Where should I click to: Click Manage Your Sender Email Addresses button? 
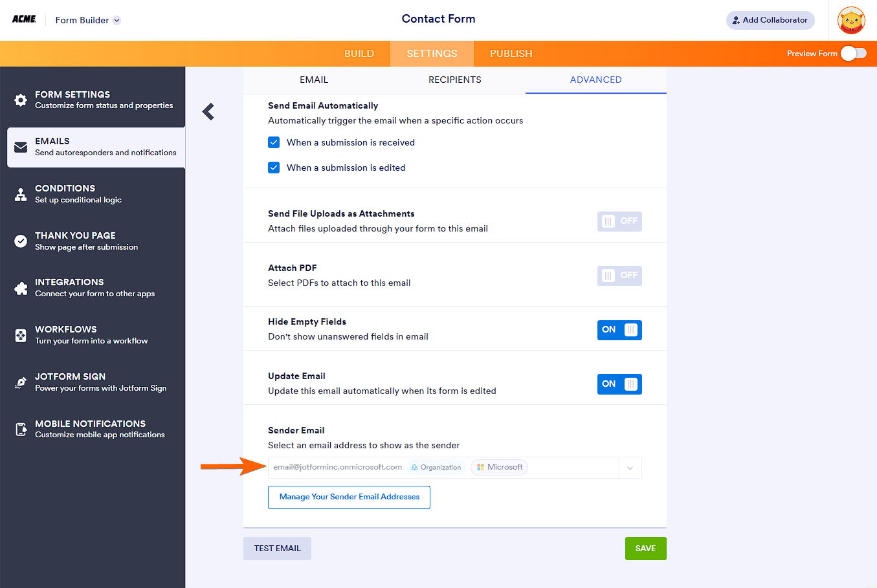click(349, 497)
